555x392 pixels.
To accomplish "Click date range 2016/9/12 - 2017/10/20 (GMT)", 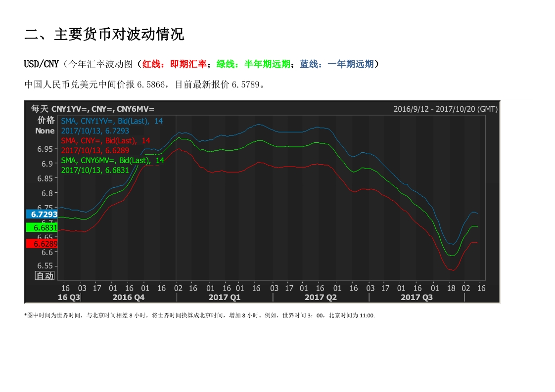I will click(446, 109).
